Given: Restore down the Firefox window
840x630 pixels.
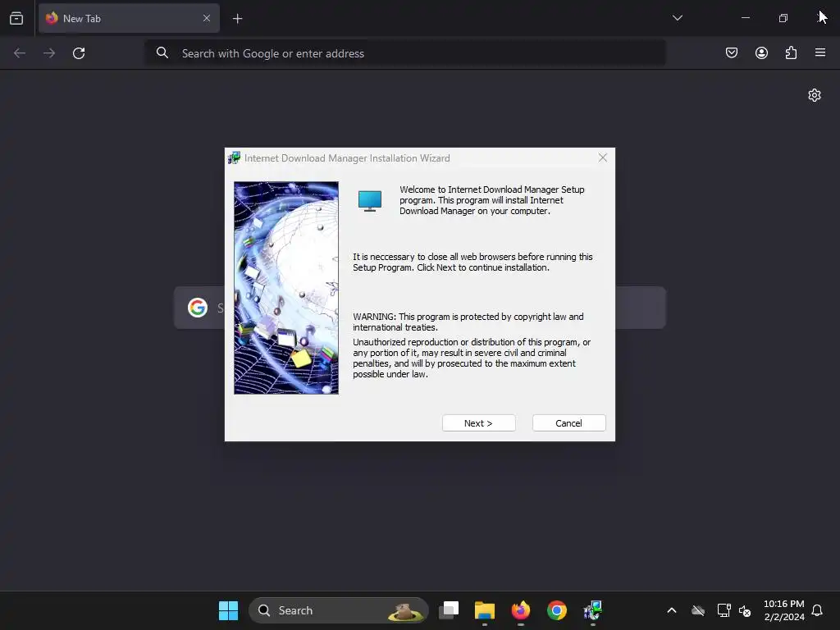Looking at the screenshot, I should (783, 18).
